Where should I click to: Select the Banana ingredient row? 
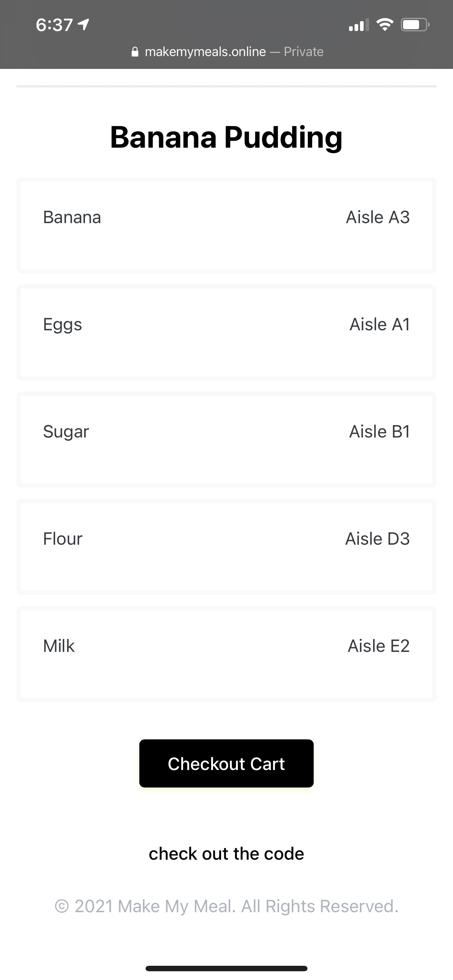[226, 225]
